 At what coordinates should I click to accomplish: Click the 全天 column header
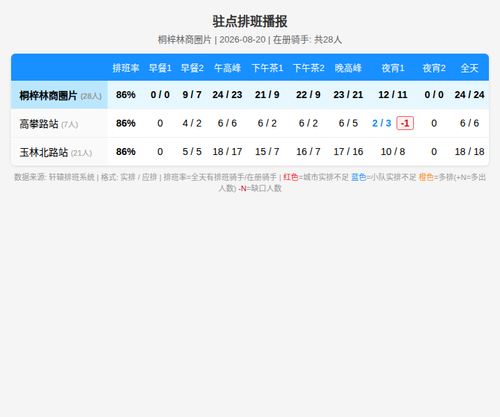(x=469, y=68)
